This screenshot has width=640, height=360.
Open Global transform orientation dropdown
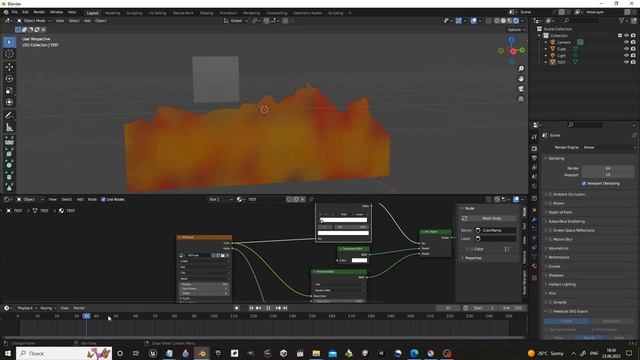point(236,20)
